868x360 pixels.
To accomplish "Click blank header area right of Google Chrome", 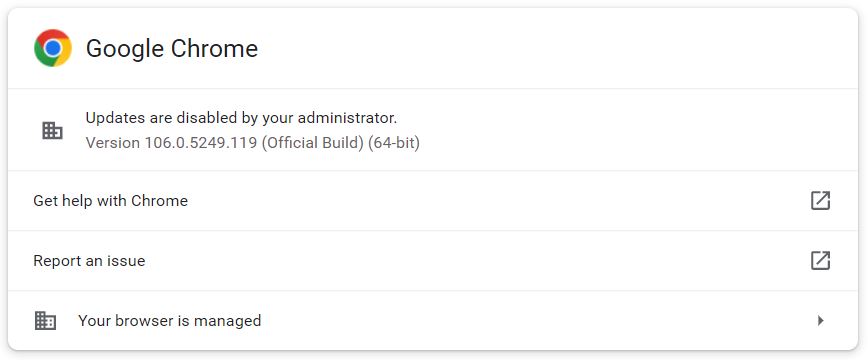I will [554, 48].
